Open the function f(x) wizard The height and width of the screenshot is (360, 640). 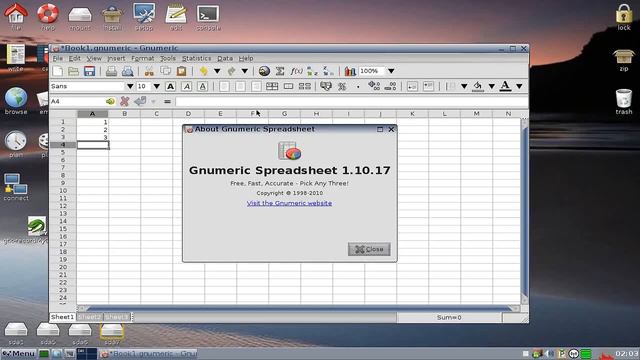[x=296, y=71]
